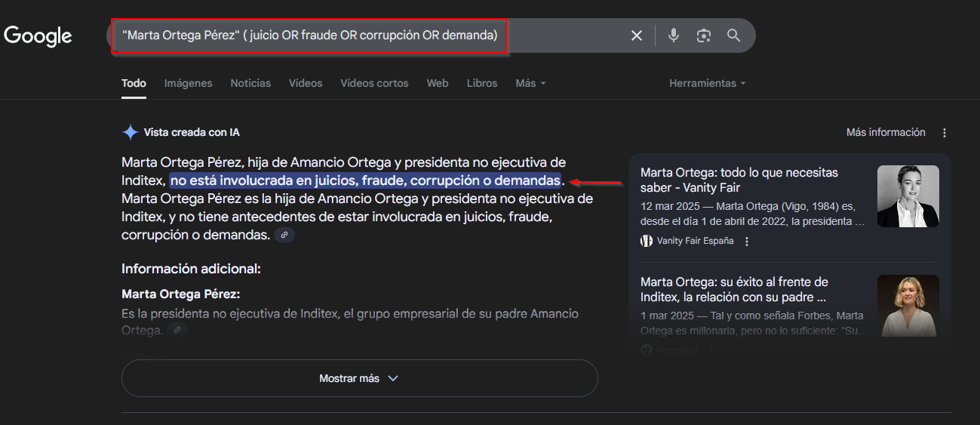Switch to the Libros tab
Viewport: 980px width, 425px height.
(x=482, y=83)
